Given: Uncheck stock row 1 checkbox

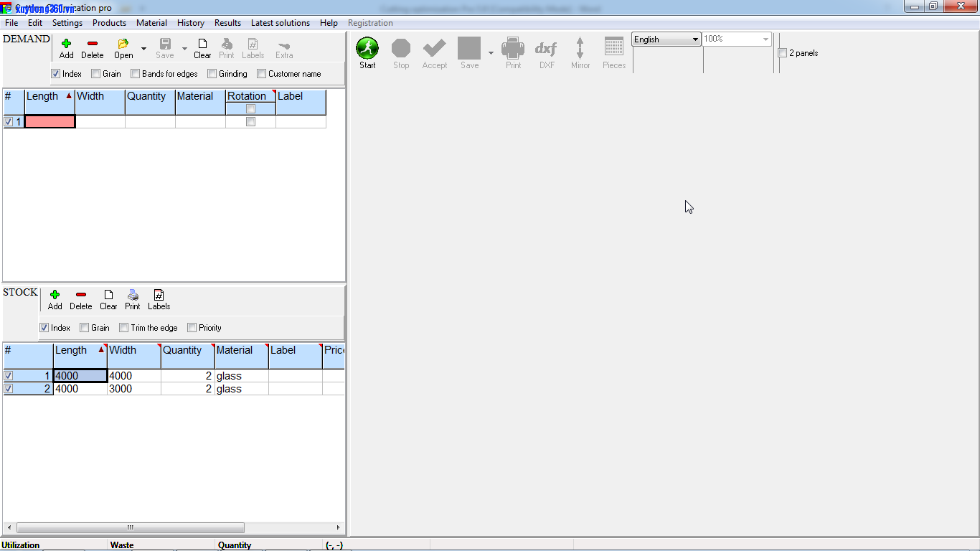Looking at the screenshot, I should 8,376.
